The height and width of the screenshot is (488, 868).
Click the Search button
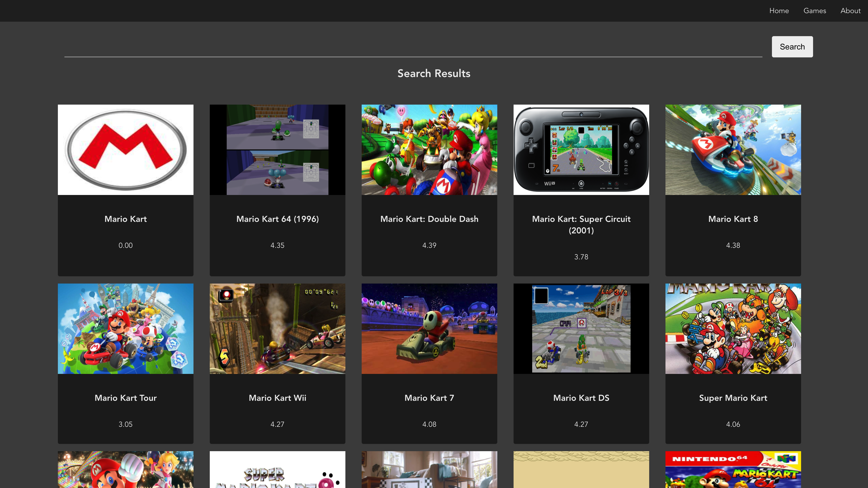pyautogui.click(x=792, y=47)
